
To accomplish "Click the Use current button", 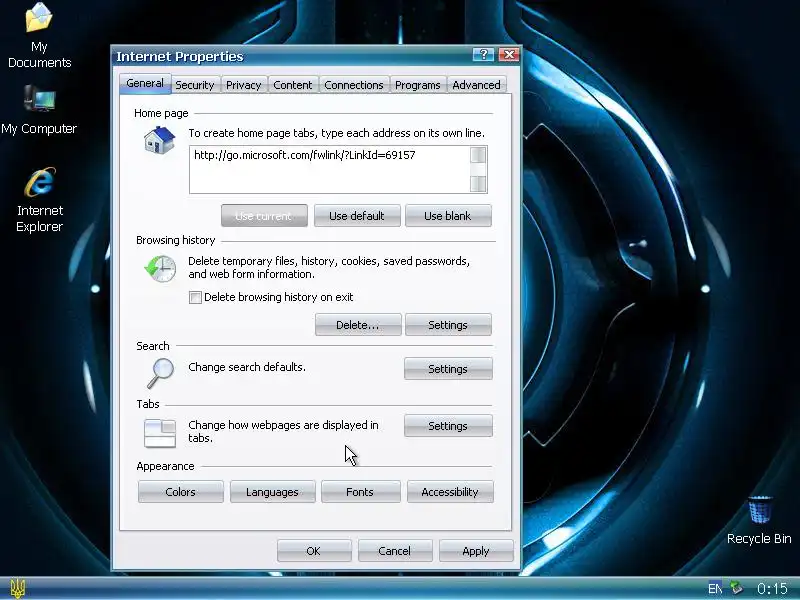I will pos(264,216).
